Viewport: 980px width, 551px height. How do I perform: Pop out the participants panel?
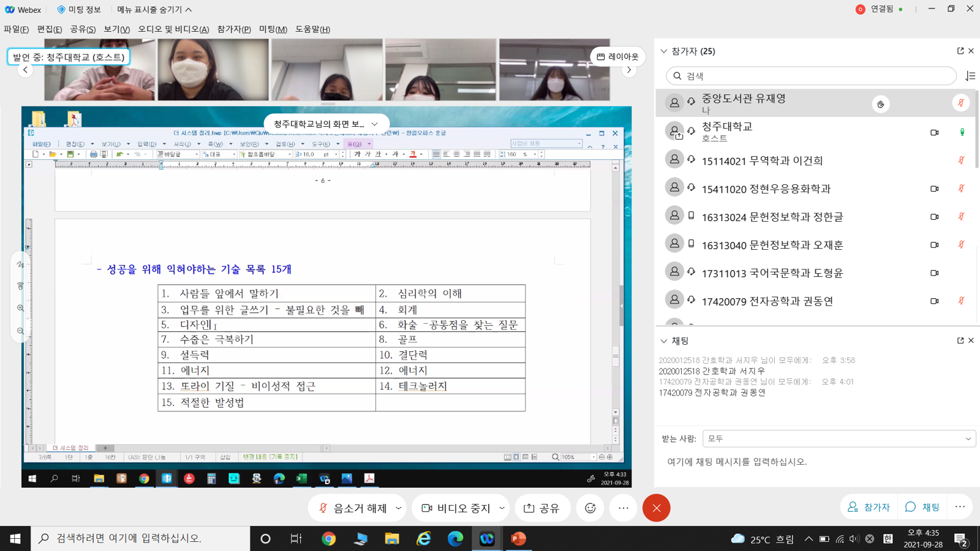click(x=960, y=51)
